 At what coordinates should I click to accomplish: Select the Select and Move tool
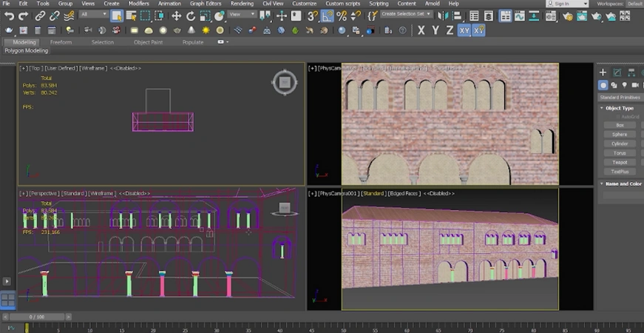tap(176, 16)
